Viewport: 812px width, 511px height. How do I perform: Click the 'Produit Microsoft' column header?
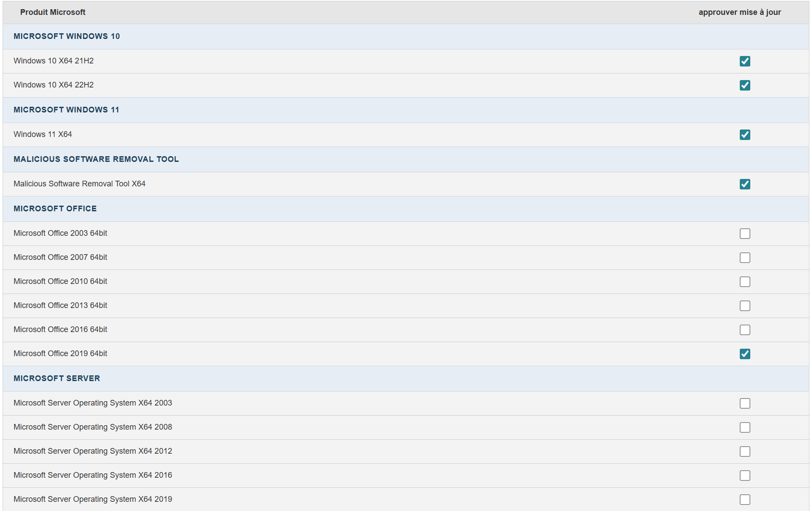pyautogui.click(x=53, y=12)
